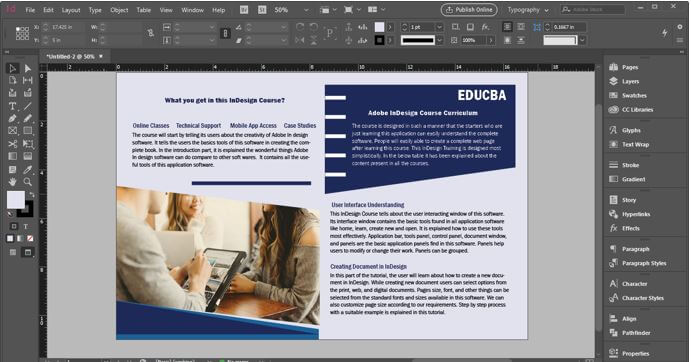Open the Object menu
This screenshot has width=691, height=362.
(x=119, y=10)
